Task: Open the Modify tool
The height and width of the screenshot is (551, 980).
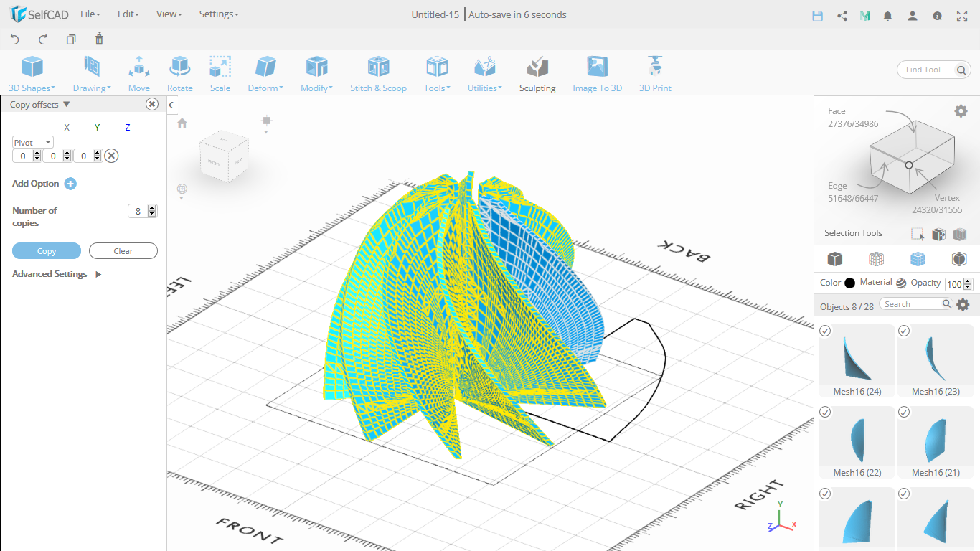Action: click(316, 75)
